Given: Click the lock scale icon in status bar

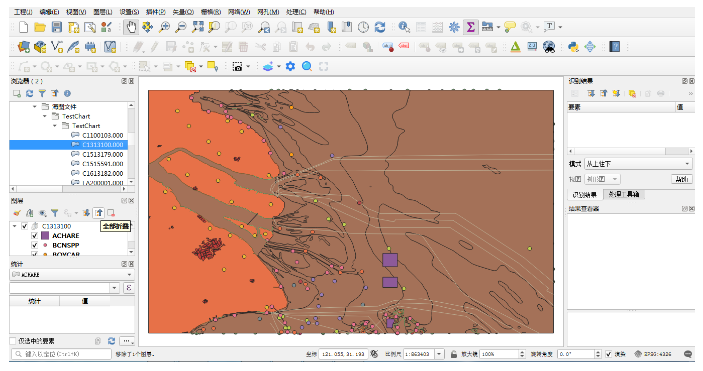Looking at the screenshot, I should click(453, 354).
